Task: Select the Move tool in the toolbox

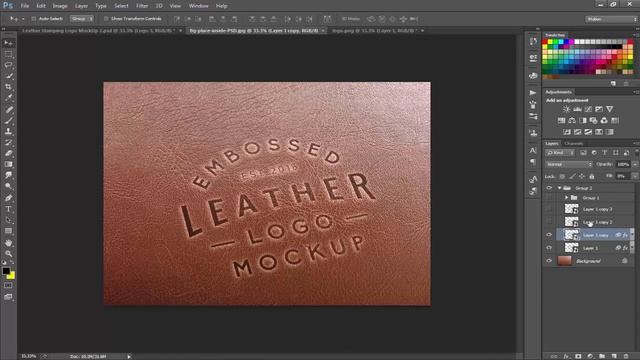Action: pyautogui.click(x=8, y=43)
